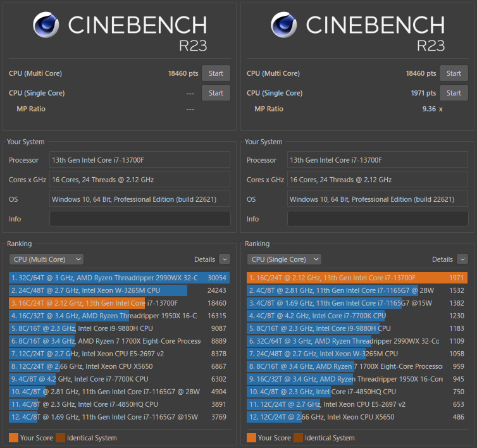Click the Cinebench logo icon in left window
This screenshot has height=448, width=477.
46,25
